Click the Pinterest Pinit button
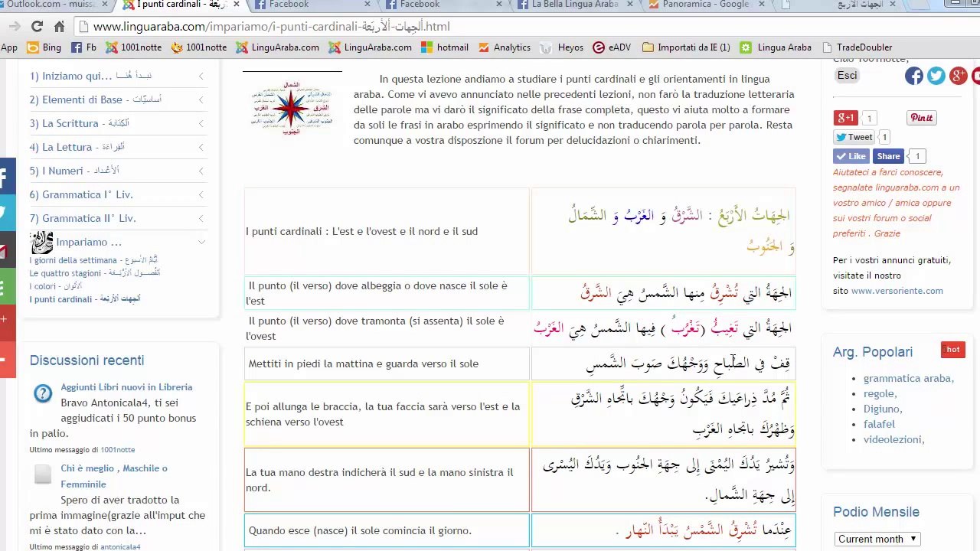Image resolution: width=980 pixels, height=551 pixels. (x=922, y=118)
